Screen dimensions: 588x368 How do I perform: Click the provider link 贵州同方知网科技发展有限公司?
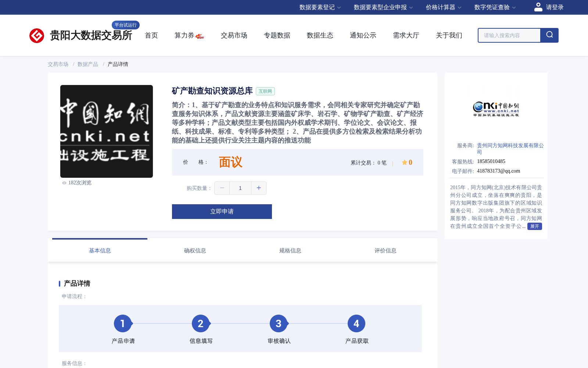pos(510,149)
